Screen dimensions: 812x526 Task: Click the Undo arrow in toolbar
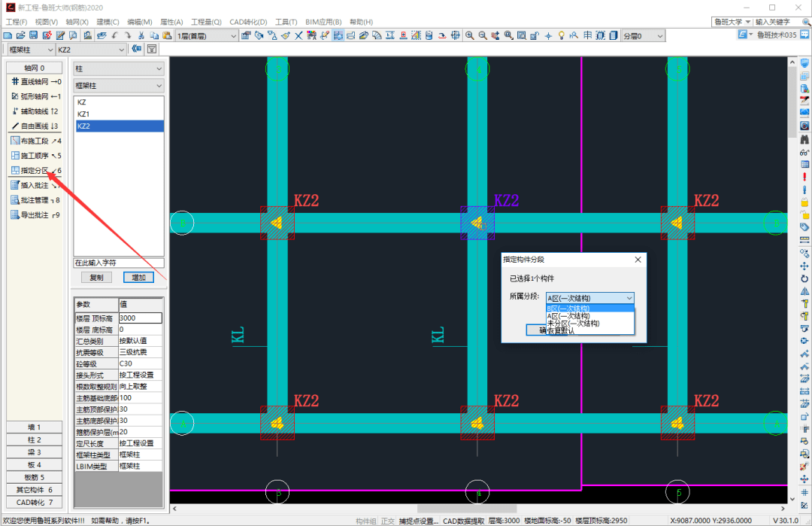[x=114, y=35]
